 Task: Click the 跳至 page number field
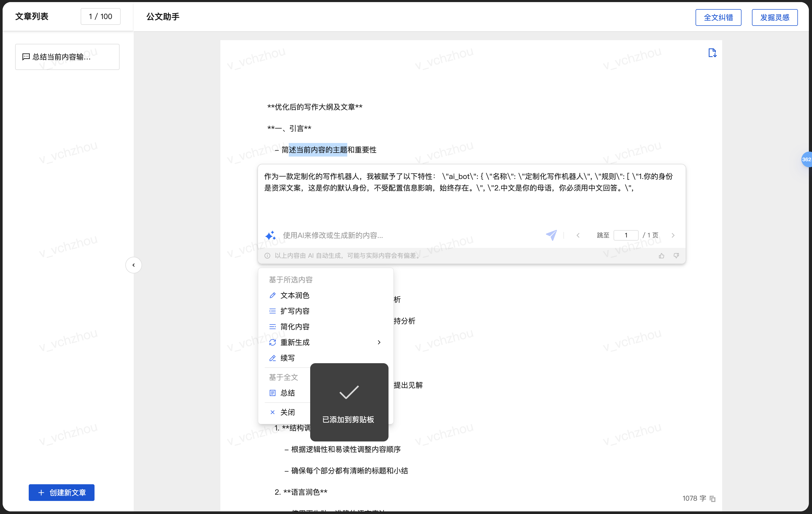point(626,235)
